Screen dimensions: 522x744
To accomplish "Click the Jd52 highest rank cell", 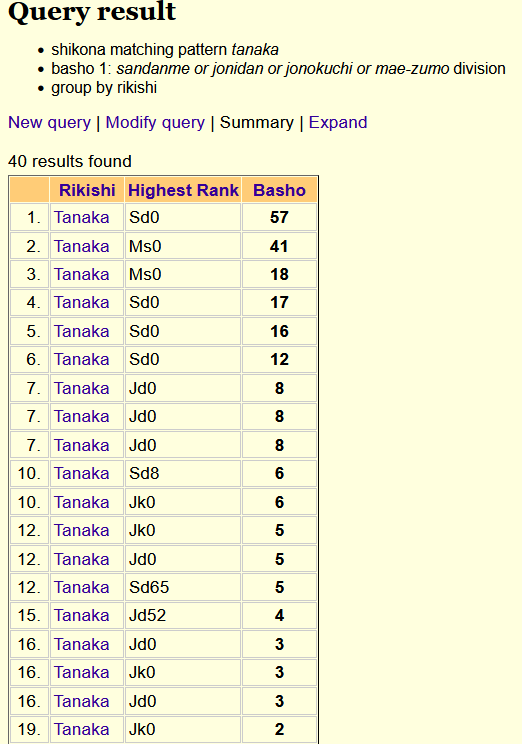I will (x=183, y=615).
